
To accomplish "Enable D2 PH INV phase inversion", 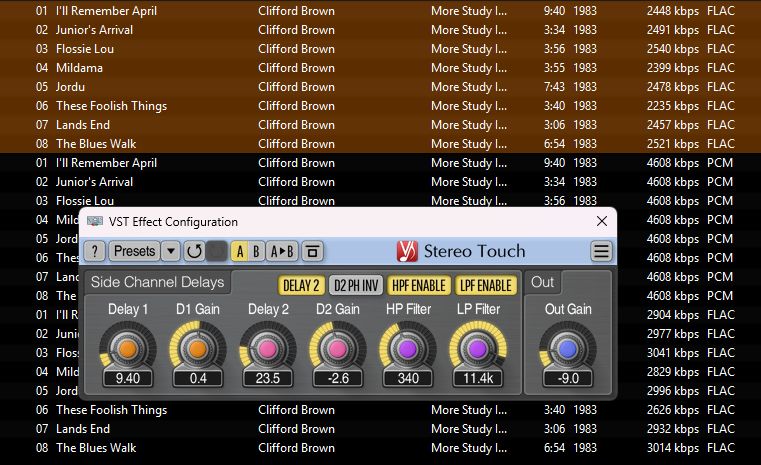I will pyautogui.click(x=355, y=286).
